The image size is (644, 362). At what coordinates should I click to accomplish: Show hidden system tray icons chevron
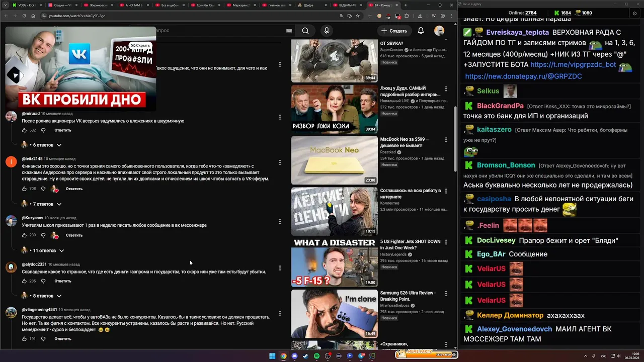click(586, 356)
